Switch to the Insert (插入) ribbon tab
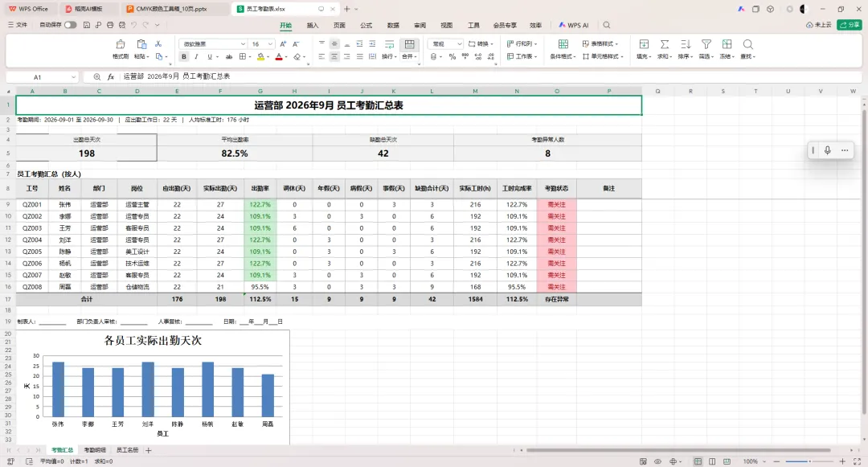 (312, 25)
